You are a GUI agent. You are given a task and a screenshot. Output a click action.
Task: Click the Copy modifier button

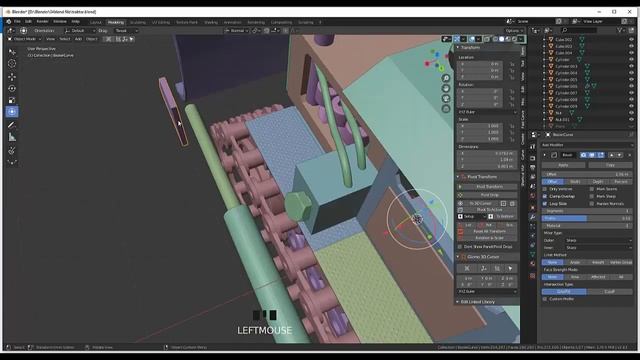610,165
